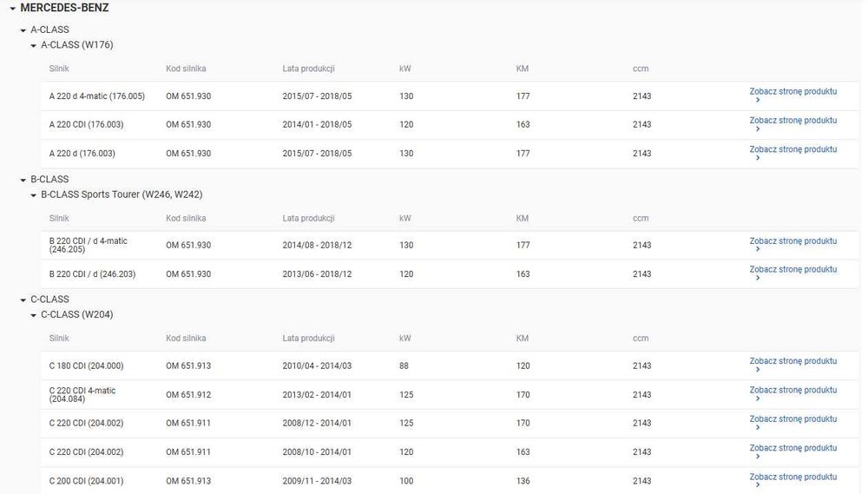
Task: Open product page for C 220 CDI 125 kW
Action: (x=792, y=419)
